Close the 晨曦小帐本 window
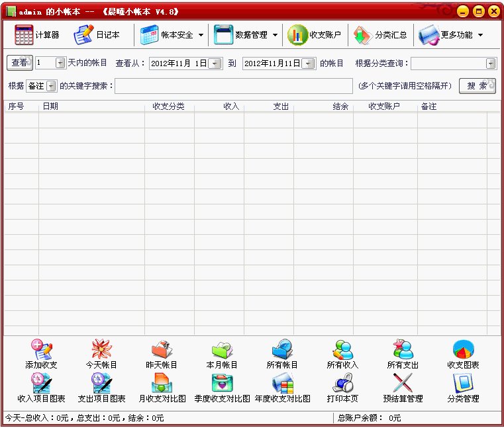 (x=493, y=12)
